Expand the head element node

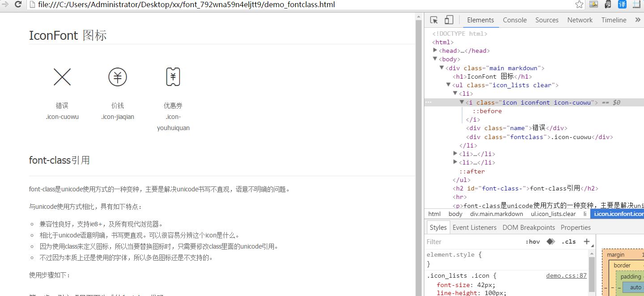pos(435,51)
